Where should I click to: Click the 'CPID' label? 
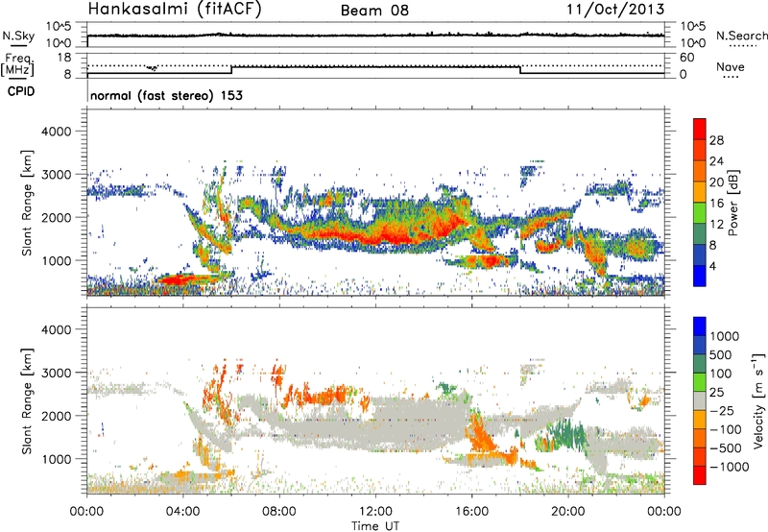click(x=21, y=91)
